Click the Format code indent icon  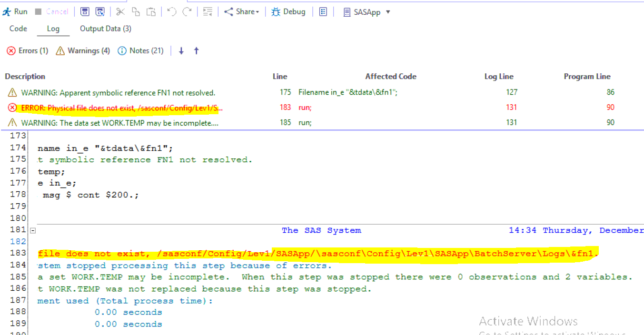click(208, 12)
